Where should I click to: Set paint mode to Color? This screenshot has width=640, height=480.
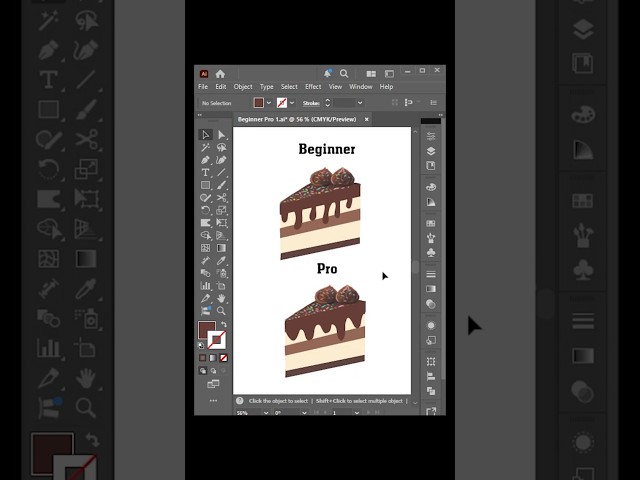point(202,358)
